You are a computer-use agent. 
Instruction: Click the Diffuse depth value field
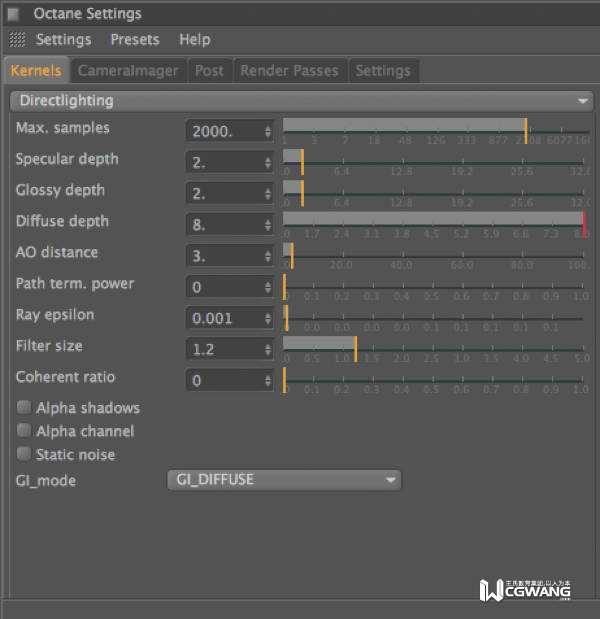tap(230, 225)
